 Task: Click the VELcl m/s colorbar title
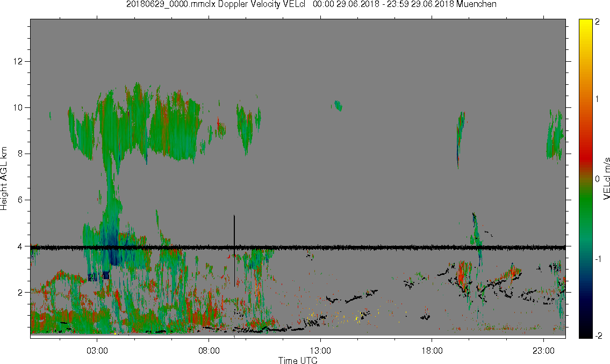point(606,179)
